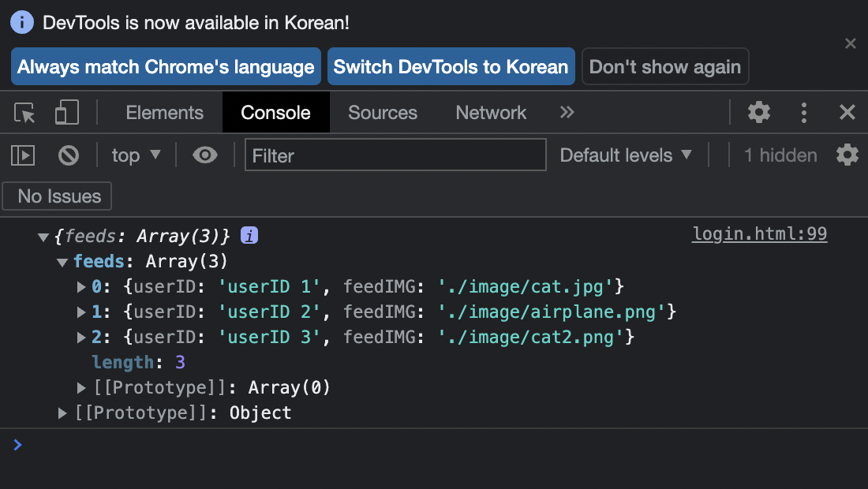This screenshot has height=489, width=868.
Task: Expand array item 0 with cat.jpg
Action: [x=81, y=286]
